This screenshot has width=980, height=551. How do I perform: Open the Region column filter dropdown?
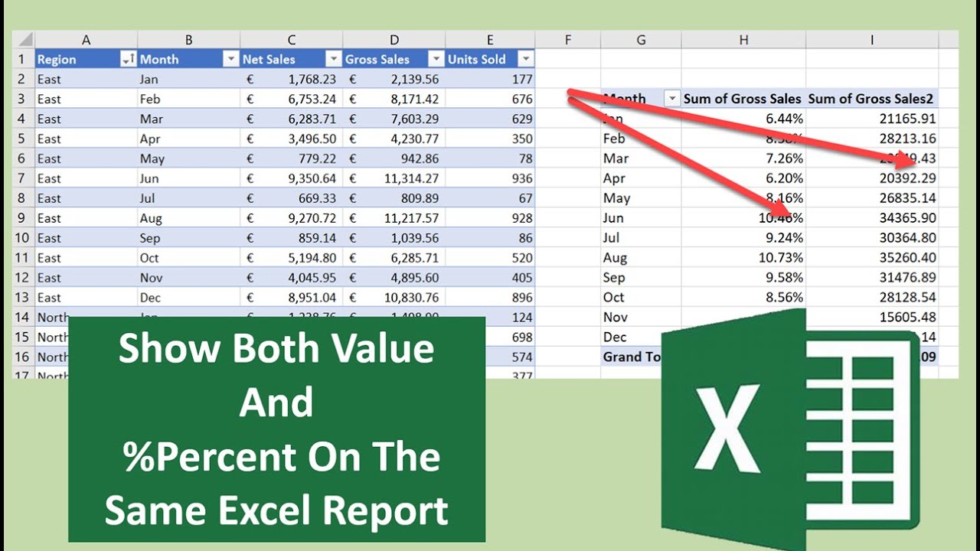128,59
